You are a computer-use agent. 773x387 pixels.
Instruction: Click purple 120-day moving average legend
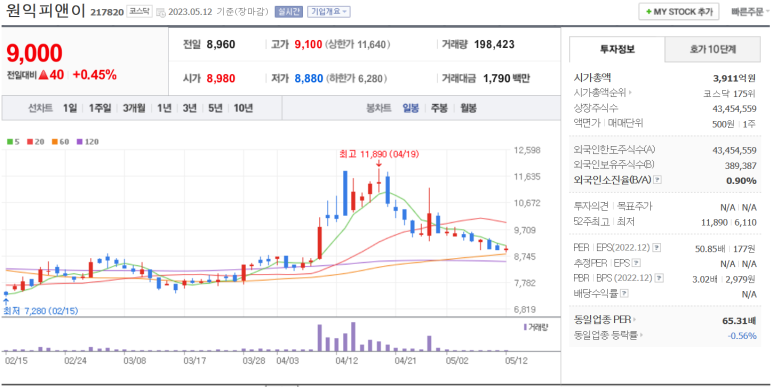pos(88,142)
